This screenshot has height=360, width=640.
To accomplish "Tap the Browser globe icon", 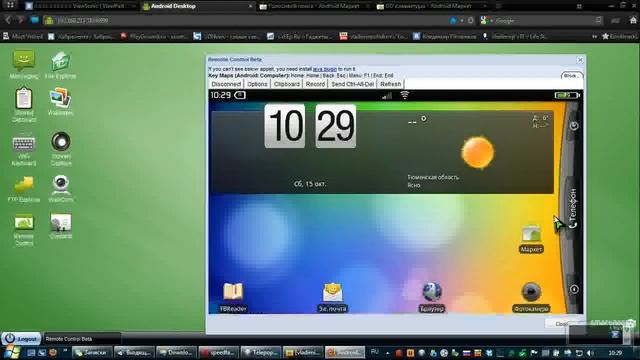I will tap(432, 297).
